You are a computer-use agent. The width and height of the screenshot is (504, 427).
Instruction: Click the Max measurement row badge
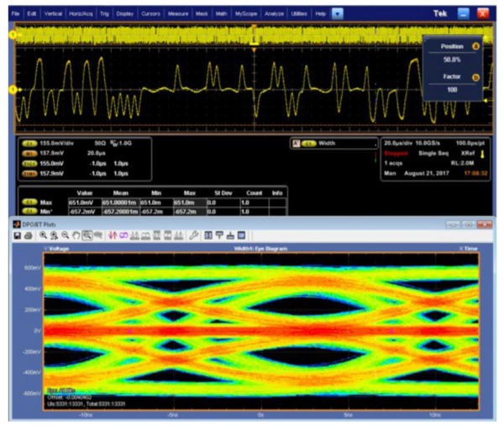(x=29, y=203)
